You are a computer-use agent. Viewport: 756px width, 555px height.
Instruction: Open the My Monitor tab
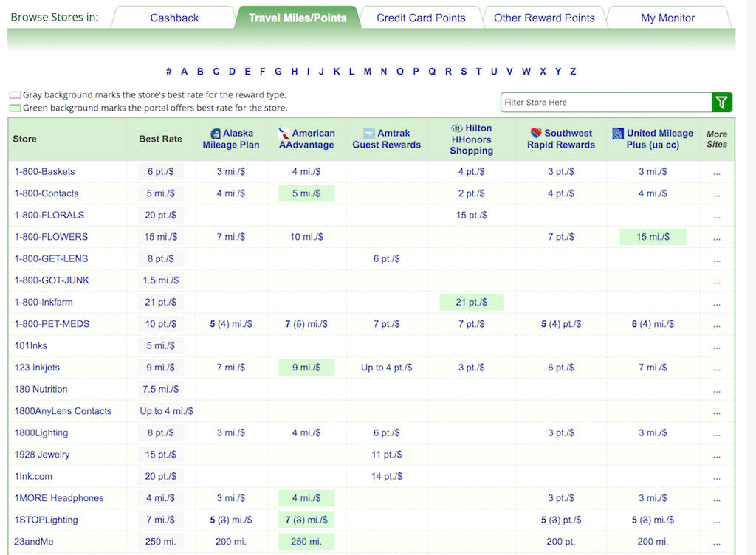tap(667, 18)
